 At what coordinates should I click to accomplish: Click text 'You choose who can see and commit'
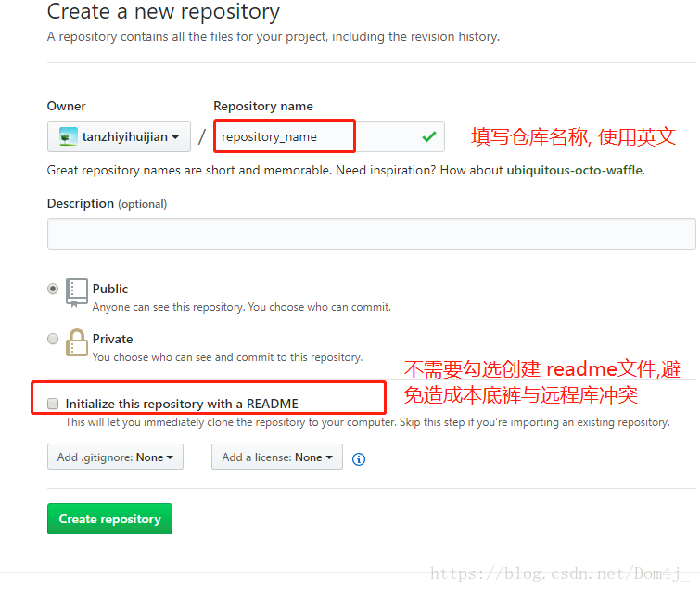[183, 357]
